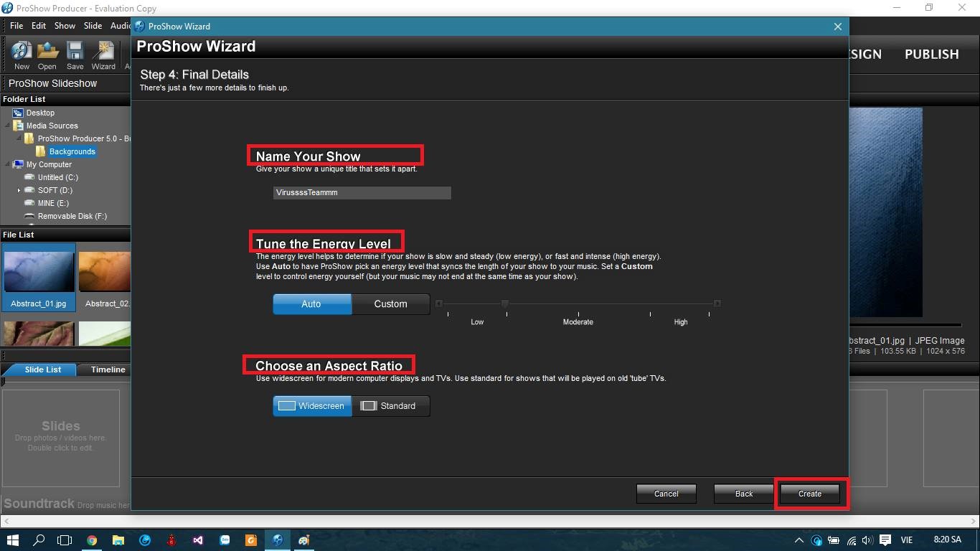Click the Create button
Screen dimensions: 980x551
[x=810, y=494]
